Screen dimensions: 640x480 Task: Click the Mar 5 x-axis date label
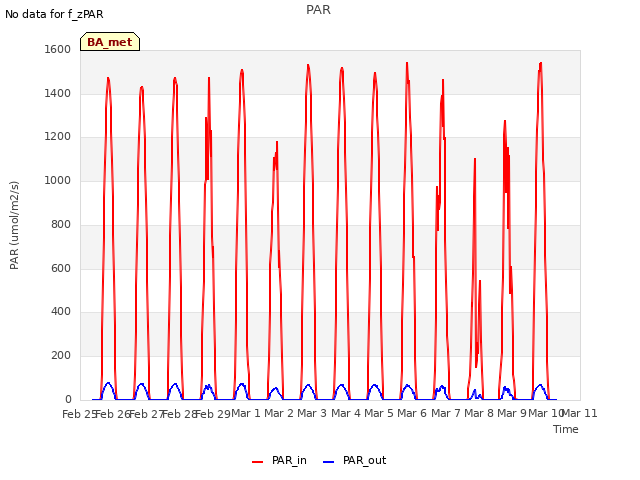[379, 413]
